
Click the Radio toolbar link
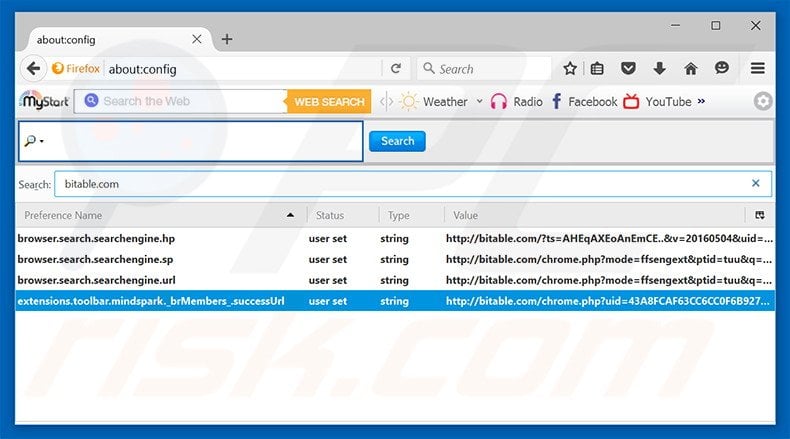528,102
